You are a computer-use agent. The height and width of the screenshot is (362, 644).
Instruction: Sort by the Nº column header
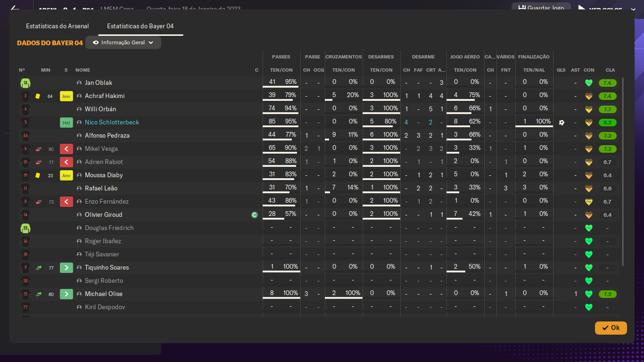tap(22, 70)
